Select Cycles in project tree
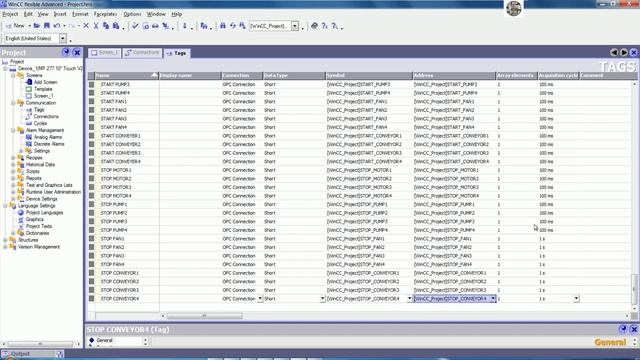 [40, 123]
